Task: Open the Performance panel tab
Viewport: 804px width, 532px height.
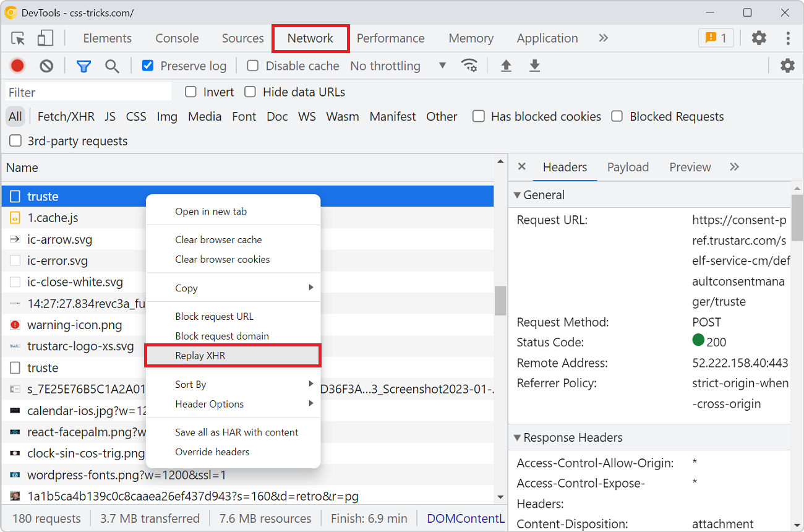Action: (391, 38)
